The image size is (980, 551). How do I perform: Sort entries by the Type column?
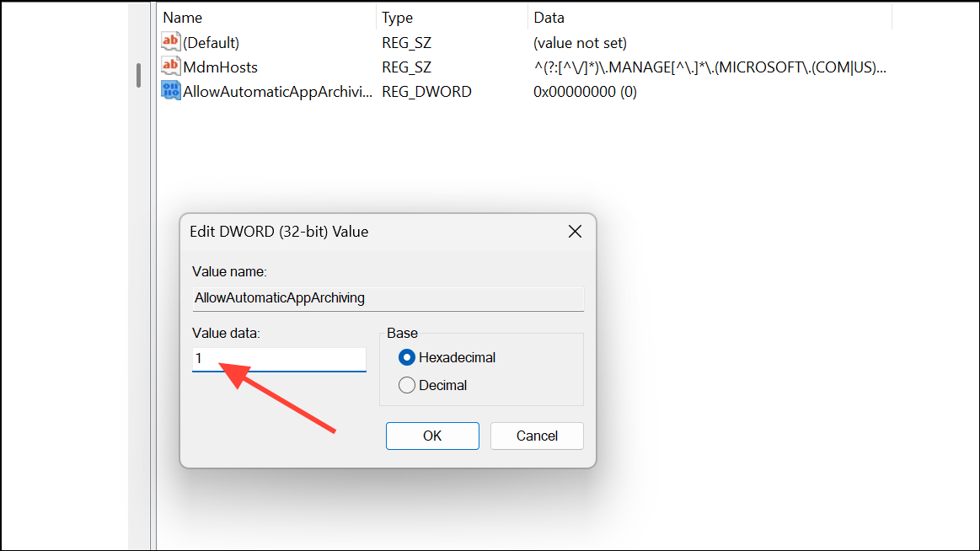pos(397,17)
